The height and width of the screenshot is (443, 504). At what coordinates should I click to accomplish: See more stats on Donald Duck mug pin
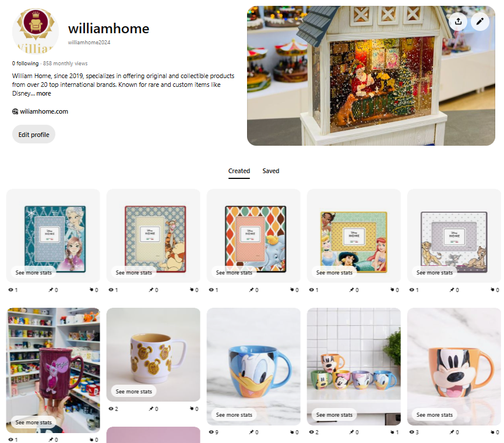tap(234, 414)
